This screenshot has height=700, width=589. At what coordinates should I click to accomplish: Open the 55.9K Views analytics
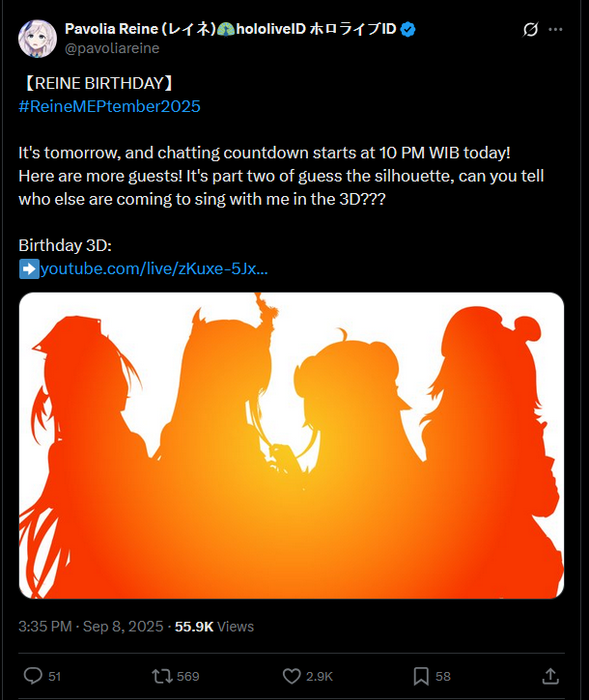[214, 627]
